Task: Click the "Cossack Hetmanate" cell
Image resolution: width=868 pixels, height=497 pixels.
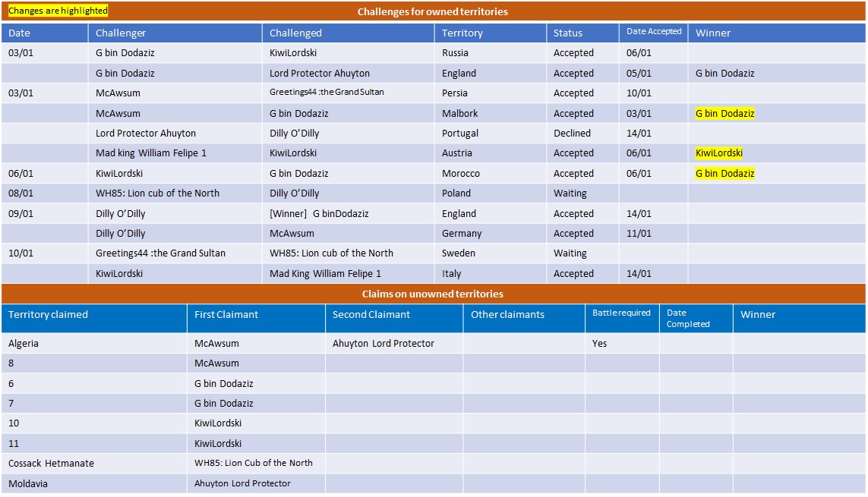Action: coord(51,463)
